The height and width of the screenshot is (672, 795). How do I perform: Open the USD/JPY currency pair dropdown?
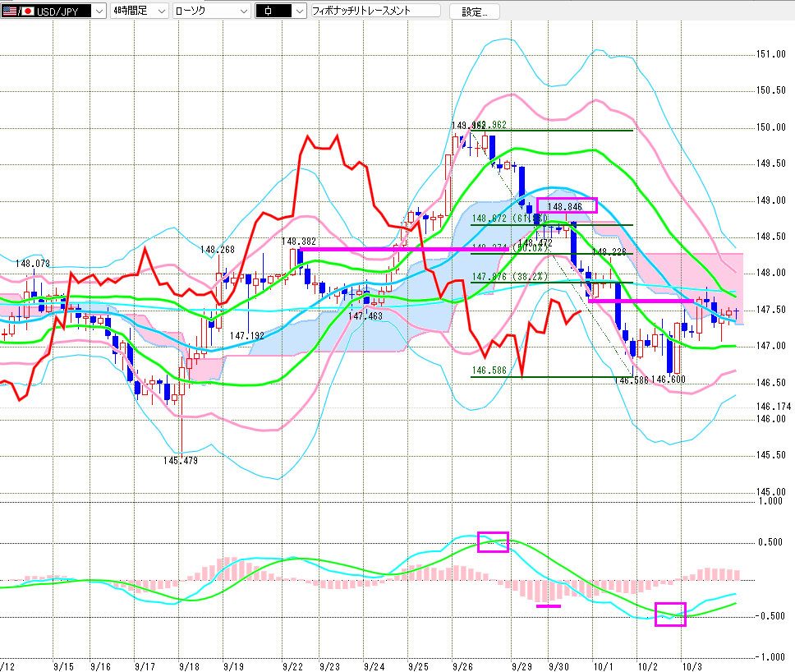click(98, 12)
